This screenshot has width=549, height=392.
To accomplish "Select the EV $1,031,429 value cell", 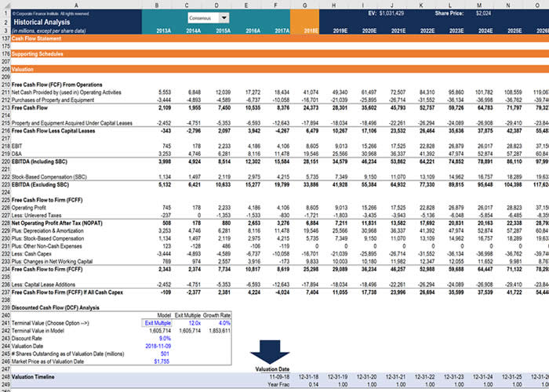I will (x=391, y=13).
